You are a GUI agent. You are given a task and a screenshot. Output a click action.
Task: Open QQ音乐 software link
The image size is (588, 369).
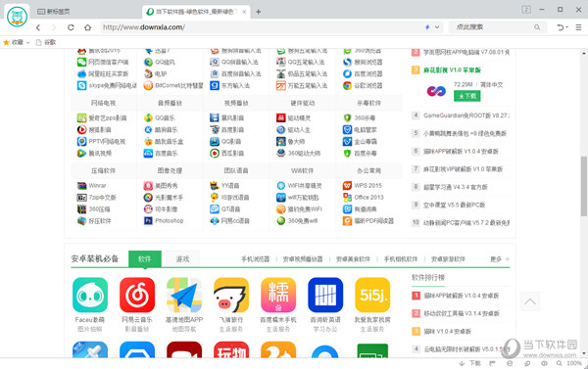pos(165,118)
